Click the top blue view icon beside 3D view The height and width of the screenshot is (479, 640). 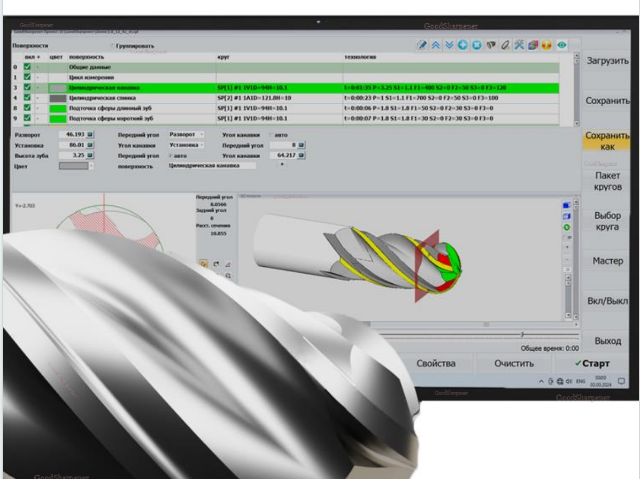pos(567,206)
